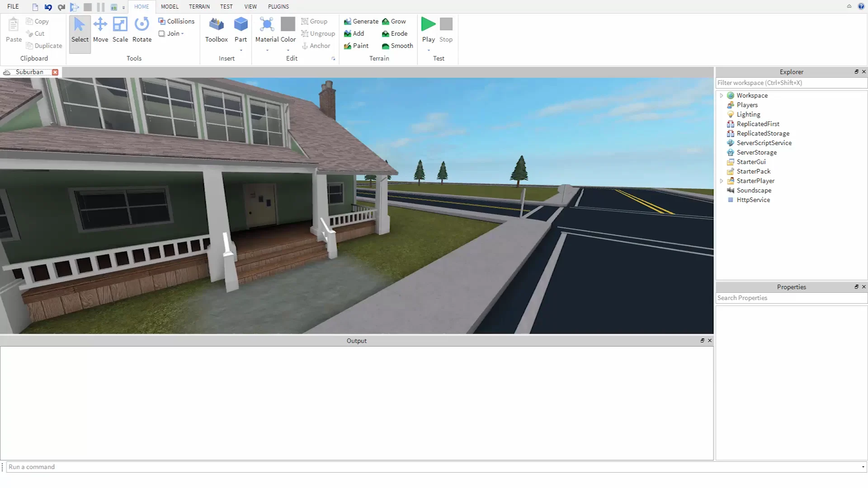Open the PLUGINS ribbon tab
Image resolution: width=868 pixels, height=488 pixels.
(278, 6)
